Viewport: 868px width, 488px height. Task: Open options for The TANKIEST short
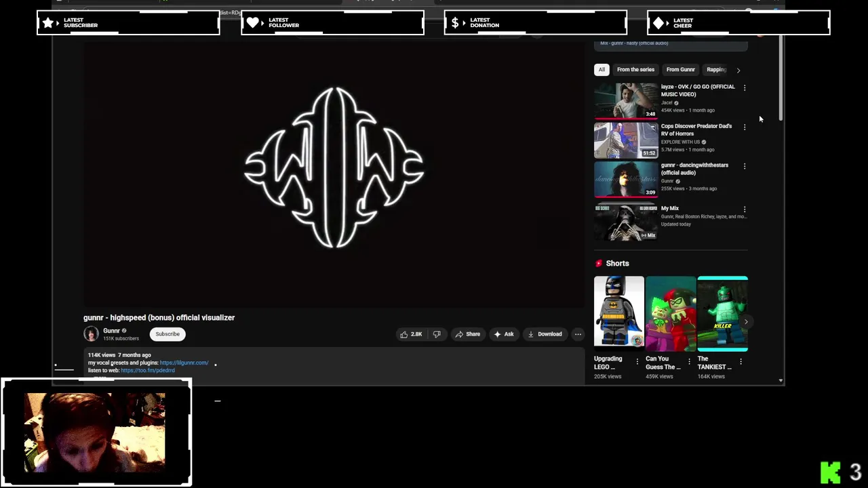[x=741, y=361]
